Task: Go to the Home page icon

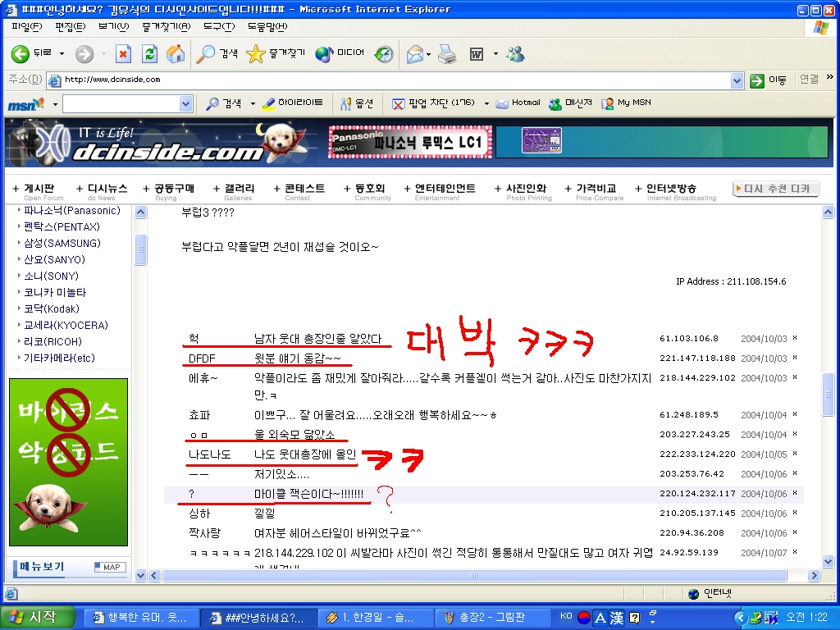Action: coord(175,54)
